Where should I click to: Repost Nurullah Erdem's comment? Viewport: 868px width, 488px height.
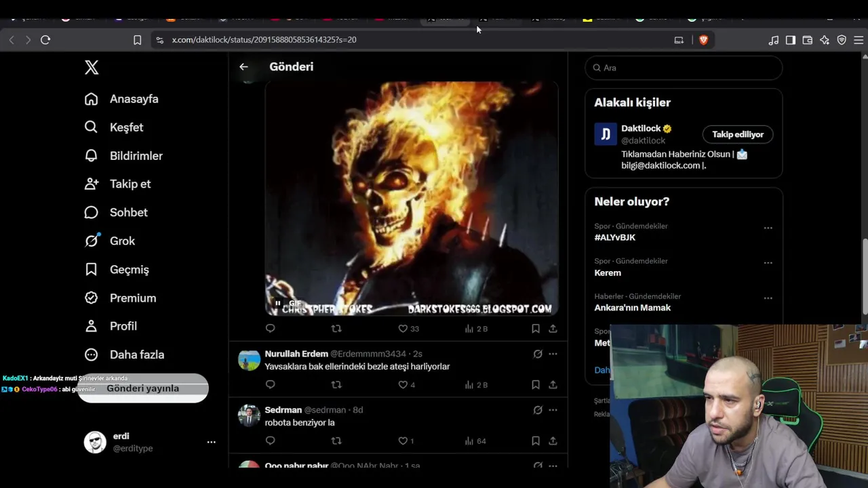336,385
